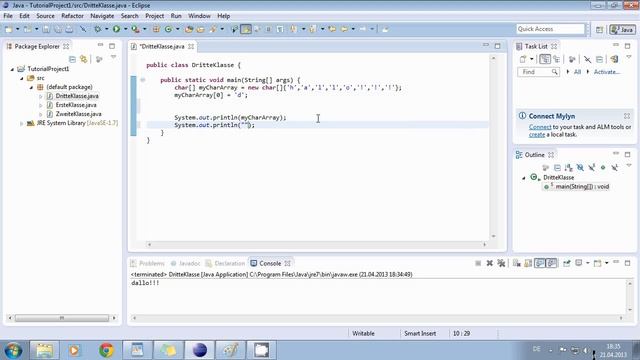Click the Java perspective button
Screen dimensions: 640x360
622,29
